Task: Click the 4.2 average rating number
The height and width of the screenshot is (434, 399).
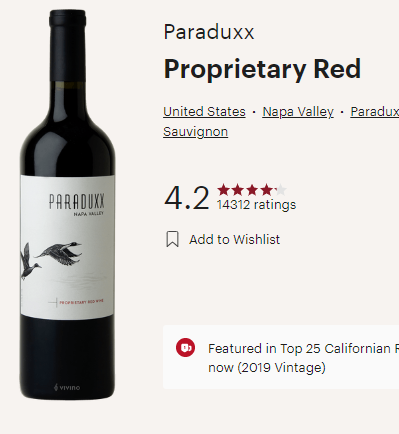Action: pos(187,198)
